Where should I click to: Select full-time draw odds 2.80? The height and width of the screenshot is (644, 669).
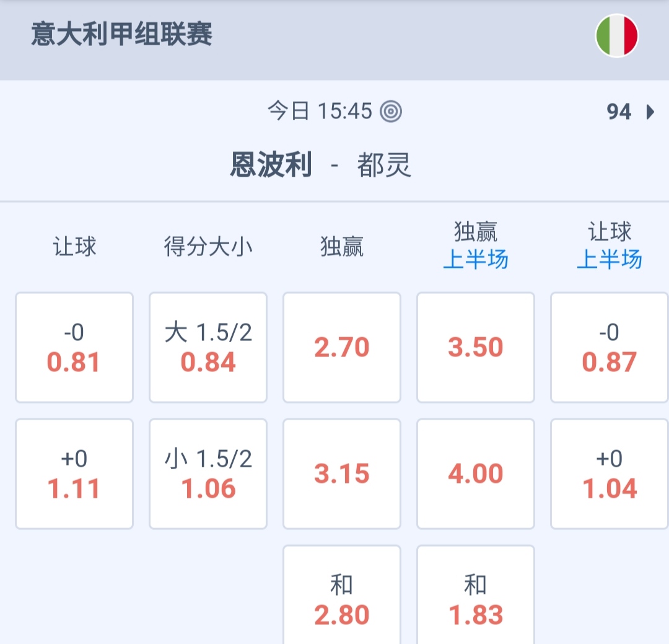click(342, 599)
